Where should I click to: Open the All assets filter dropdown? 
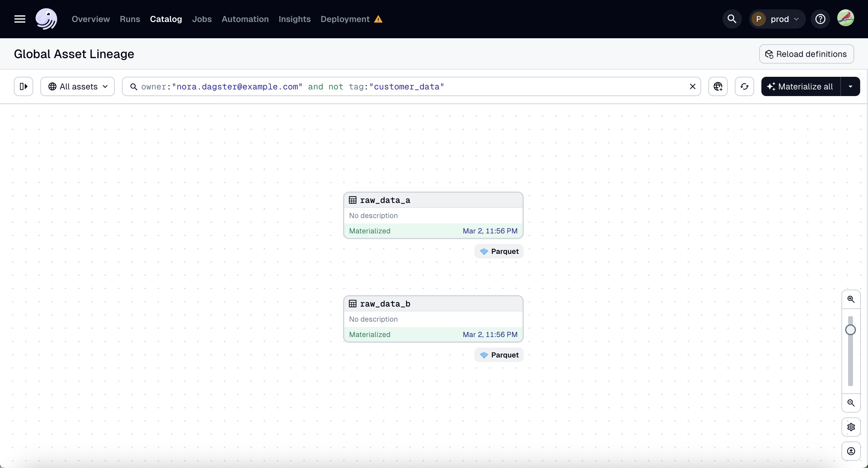coord(77,86)
